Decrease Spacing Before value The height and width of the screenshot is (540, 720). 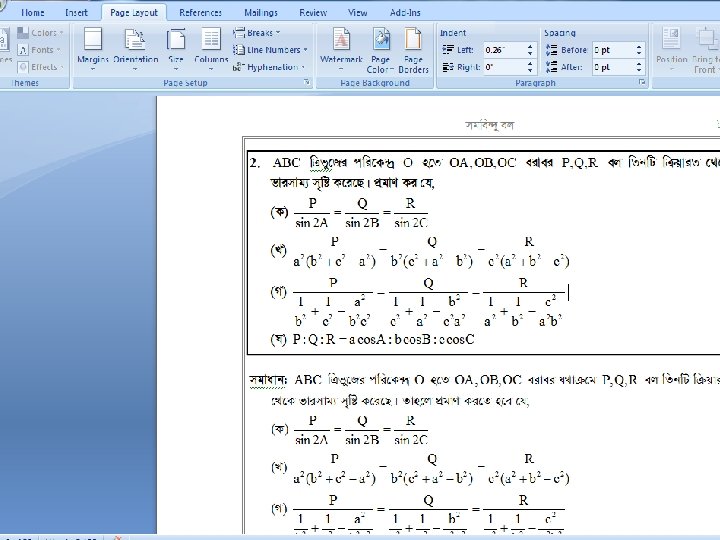639,53
